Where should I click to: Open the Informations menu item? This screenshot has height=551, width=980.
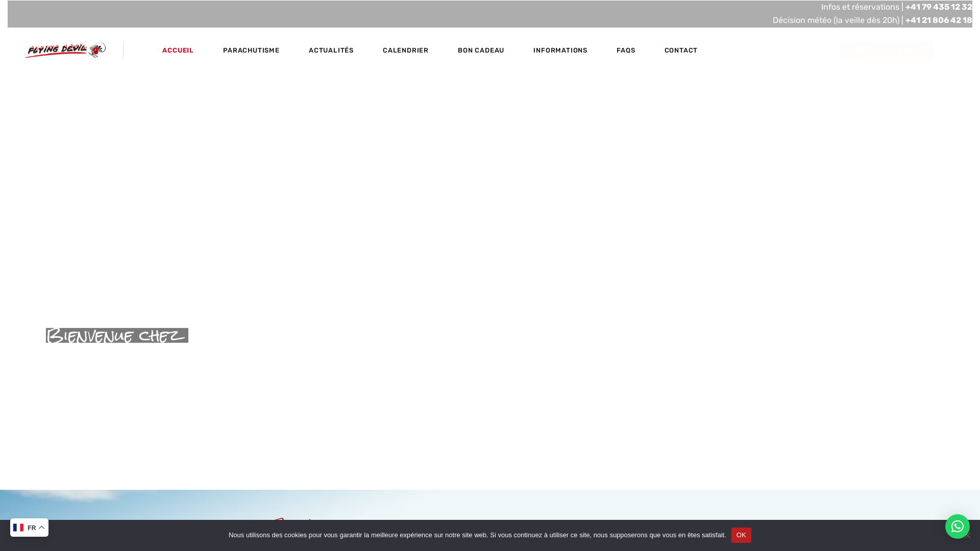[560, 51]
